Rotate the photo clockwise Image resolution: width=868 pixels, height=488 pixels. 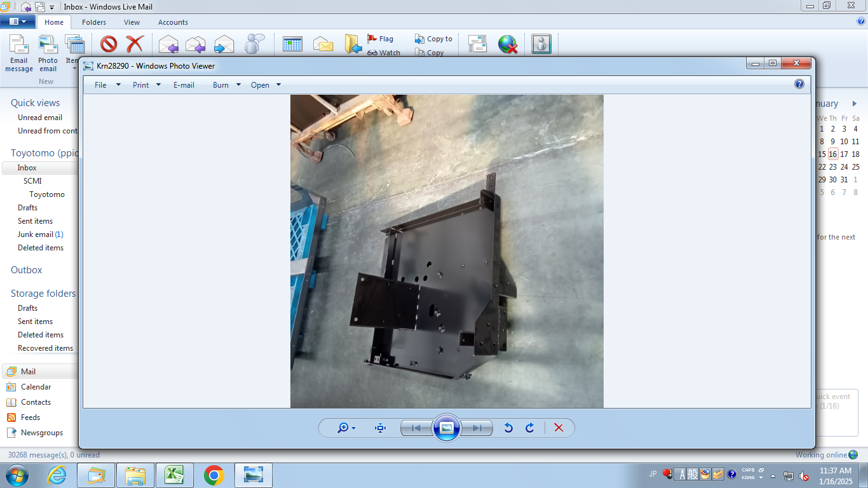[529, 428]
